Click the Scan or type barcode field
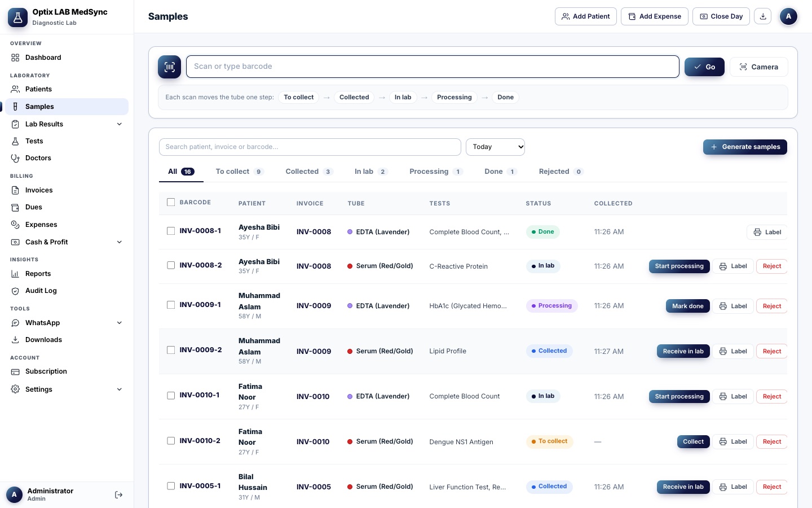Viewport: 812px width, 508px height. (x=433, y=67)
